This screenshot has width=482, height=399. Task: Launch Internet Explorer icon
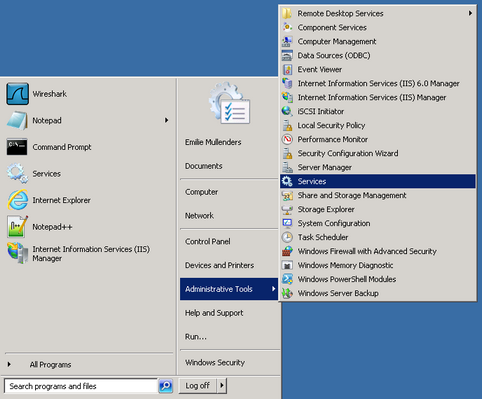(18, 200)
